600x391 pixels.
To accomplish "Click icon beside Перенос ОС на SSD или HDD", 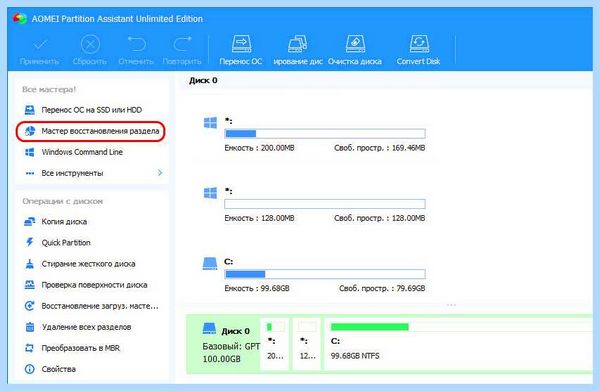I will tap(29, 110).
